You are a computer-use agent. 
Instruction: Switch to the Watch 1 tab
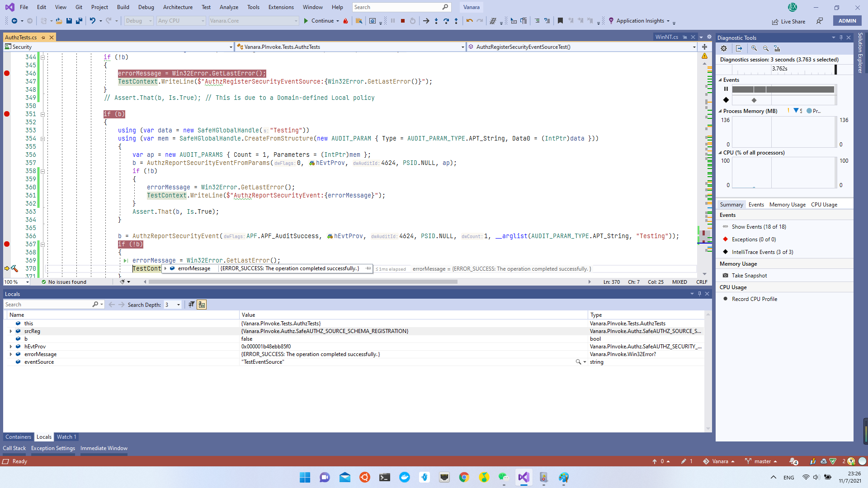(66, 437)
